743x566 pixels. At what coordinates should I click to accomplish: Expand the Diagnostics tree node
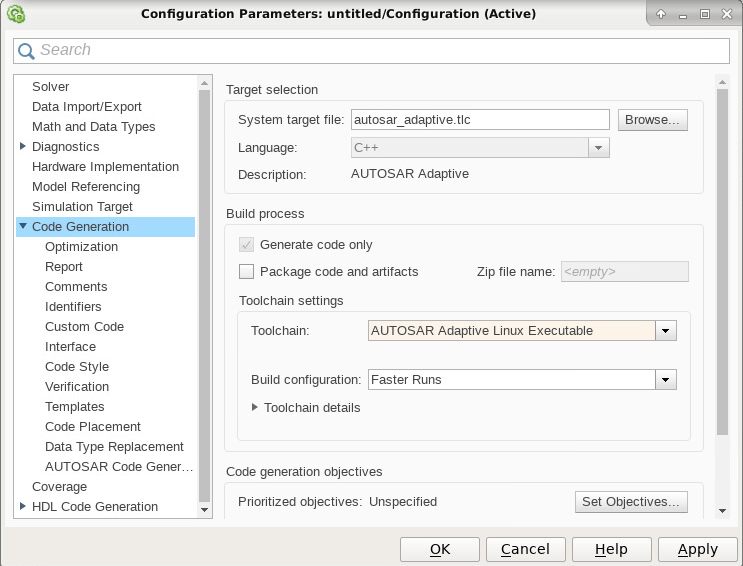pyautogui.click(x=22, y=146)
